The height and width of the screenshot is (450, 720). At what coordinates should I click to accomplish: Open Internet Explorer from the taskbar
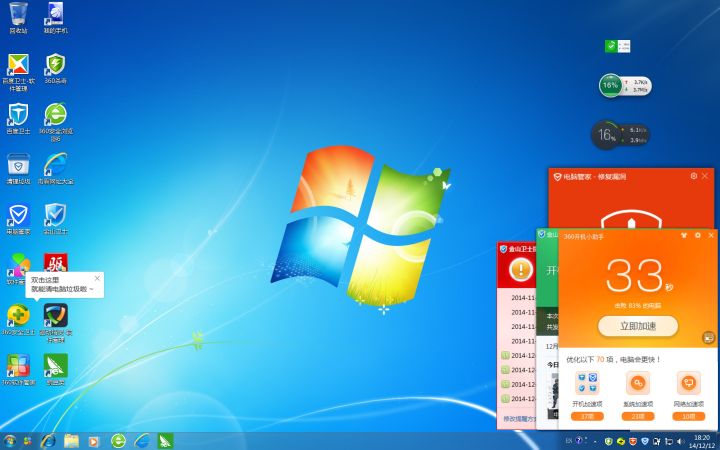coord(46,440)
